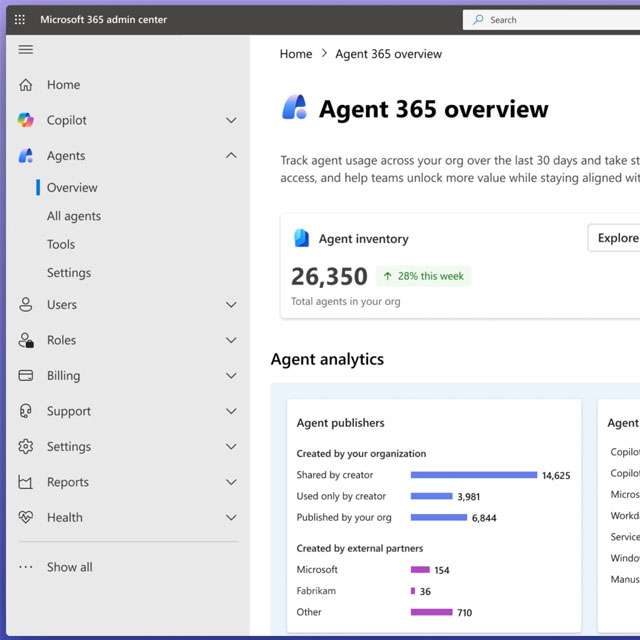Expand the Support section chevron
Viewport: 640px width, 640px height.
[x=231, y=411]
